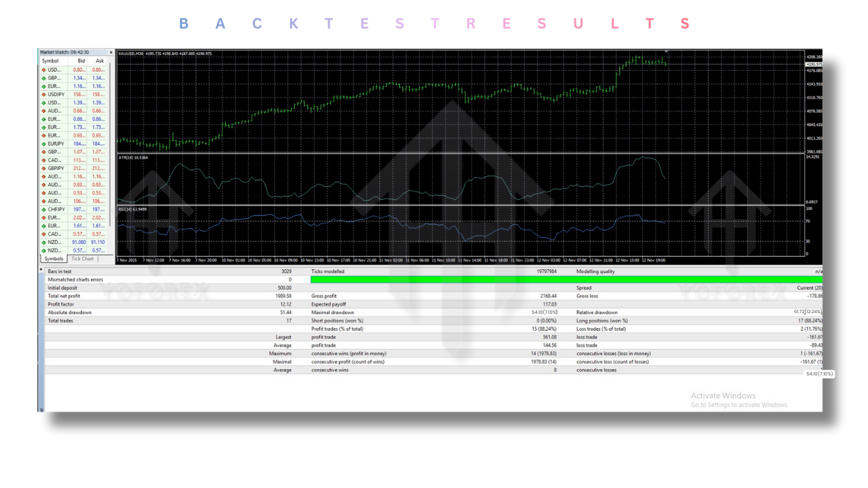The image size is (868, 488).
Task: Select the Symbols tab in Market Watch
Action: tap(53, 258)
